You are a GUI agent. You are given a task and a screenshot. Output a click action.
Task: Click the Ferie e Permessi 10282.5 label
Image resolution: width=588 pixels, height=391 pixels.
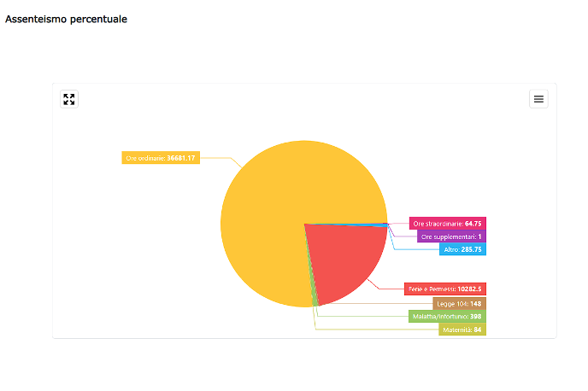tap(444, 289)
